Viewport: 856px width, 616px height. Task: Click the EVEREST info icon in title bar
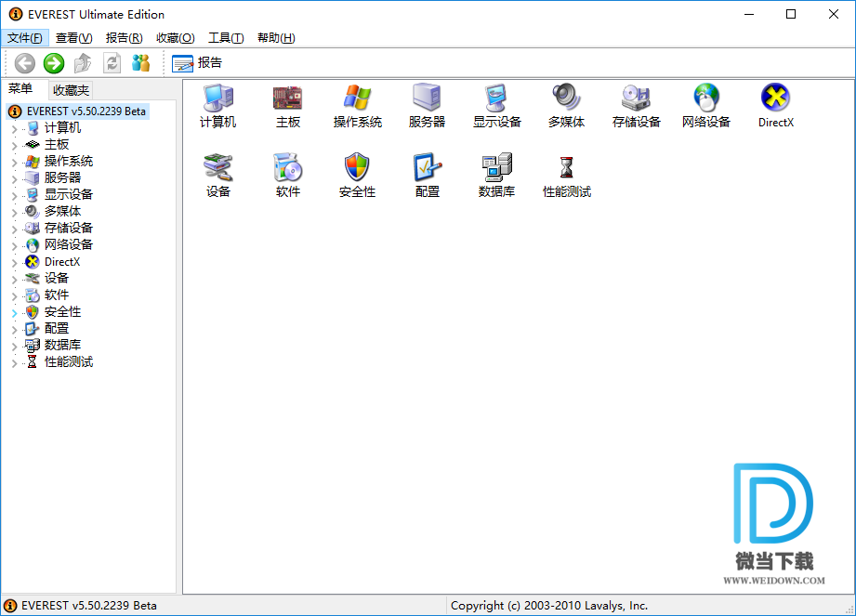(15, 14)
